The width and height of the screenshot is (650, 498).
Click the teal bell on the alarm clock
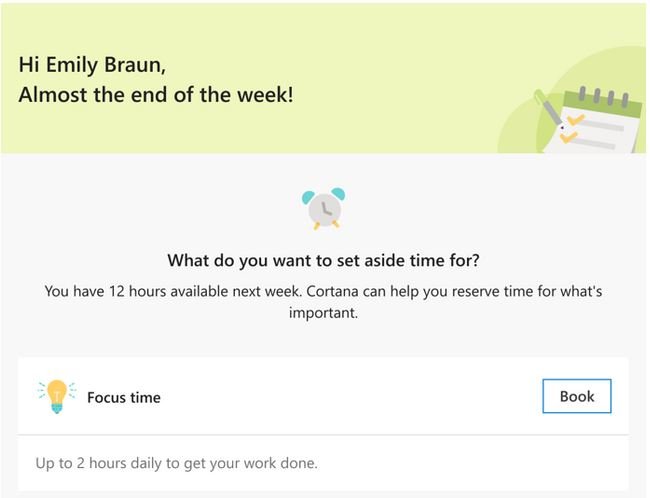pos(338,193)
